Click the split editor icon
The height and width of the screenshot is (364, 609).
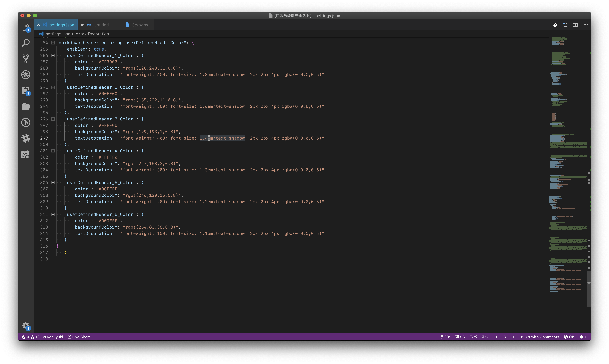coord(575,25)
